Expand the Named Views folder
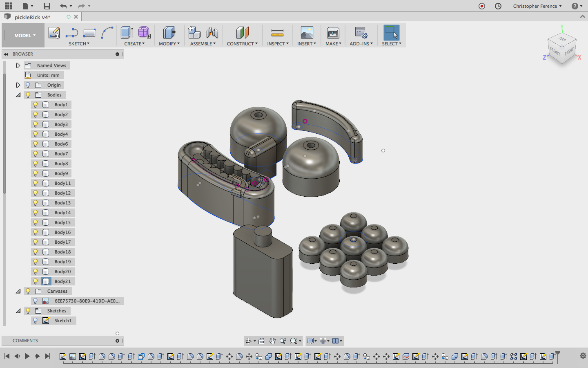The image size is (588, 368). 18,65
